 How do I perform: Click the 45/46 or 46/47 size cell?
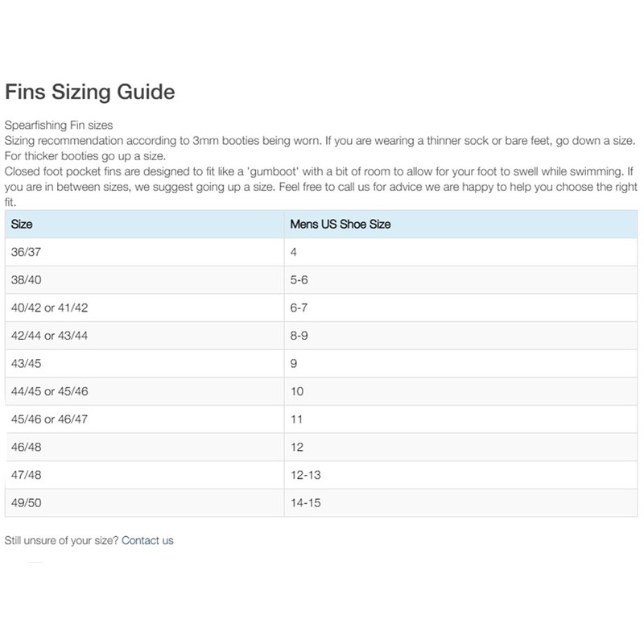click(x=50, y=419)
